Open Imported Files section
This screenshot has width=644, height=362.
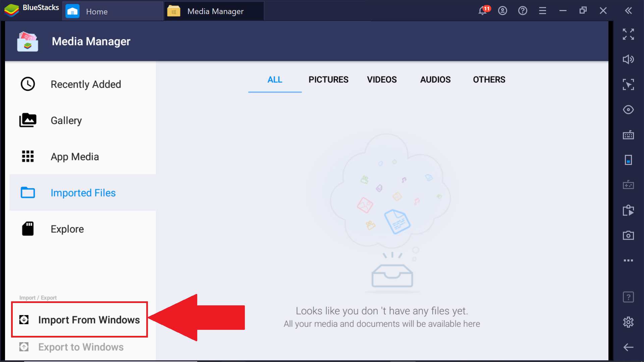[x=83, y=193]
